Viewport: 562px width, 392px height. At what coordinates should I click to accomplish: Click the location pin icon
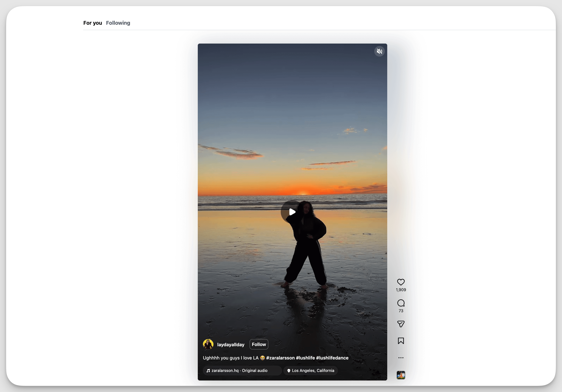click(288, 370)
